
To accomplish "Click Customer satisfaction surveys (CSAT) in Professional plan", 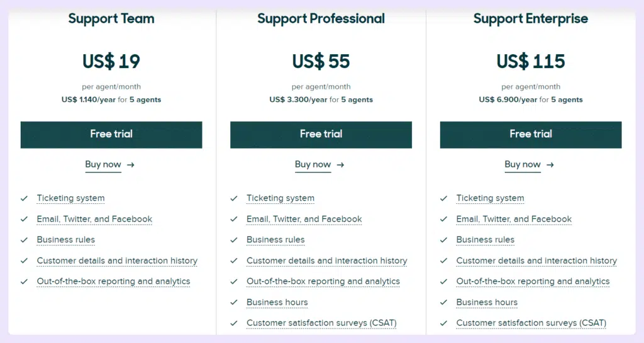I will (x=321, y=323).
